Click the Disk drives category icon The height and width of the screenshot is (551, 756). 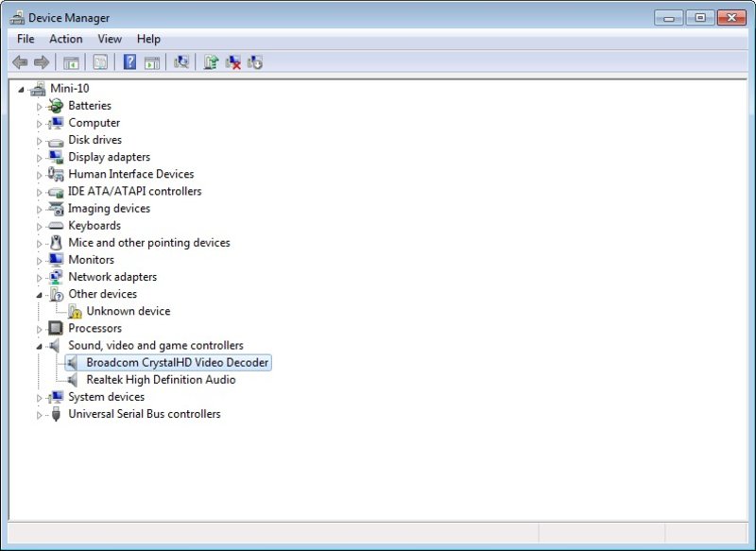point(56,141)
